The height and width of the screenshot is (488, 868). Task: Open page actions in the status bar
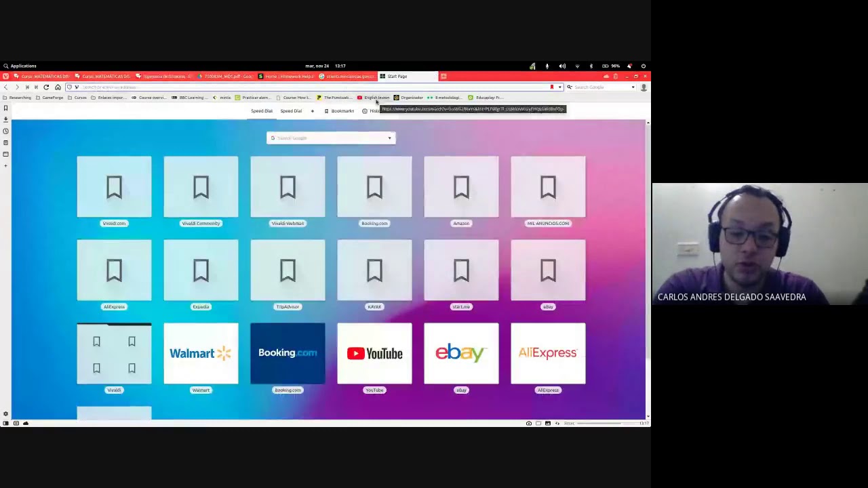click(557, 424)
